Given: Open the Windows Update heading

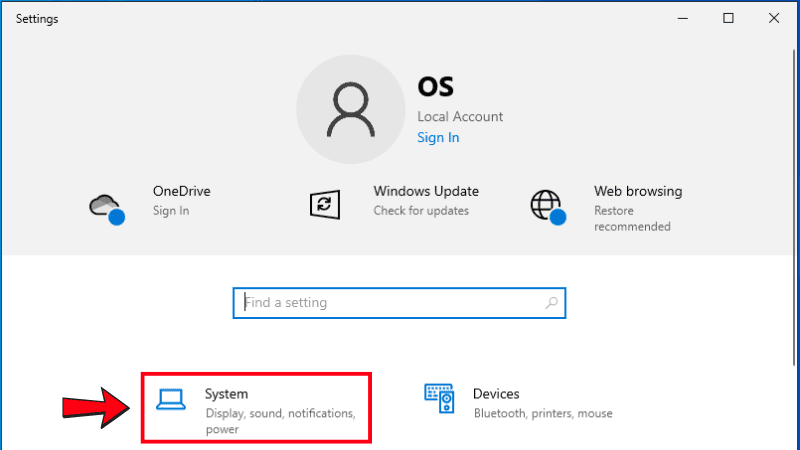Looking at the screenshot, I should (426, 191).
